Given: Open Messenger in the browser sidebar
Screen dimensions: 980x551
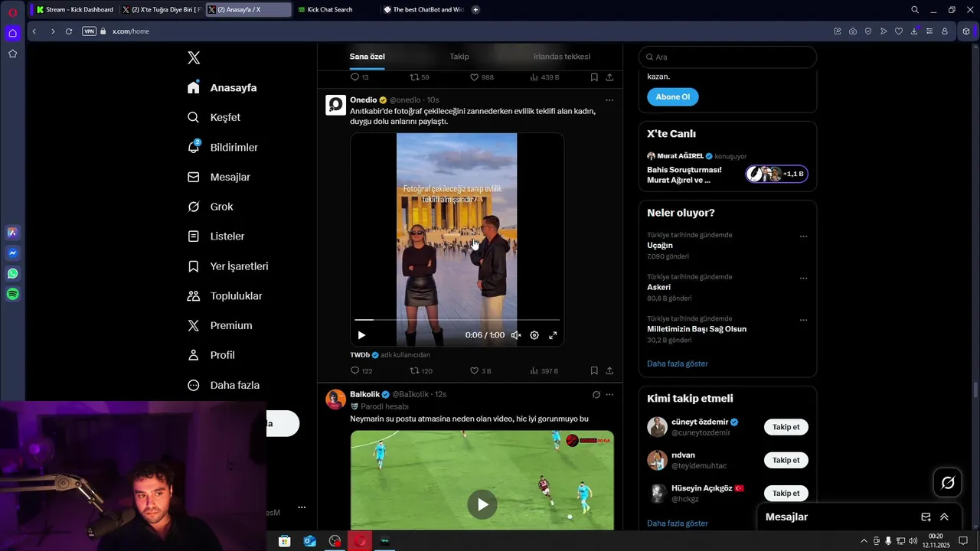Looking at the screenshot, I should point(13,253).
